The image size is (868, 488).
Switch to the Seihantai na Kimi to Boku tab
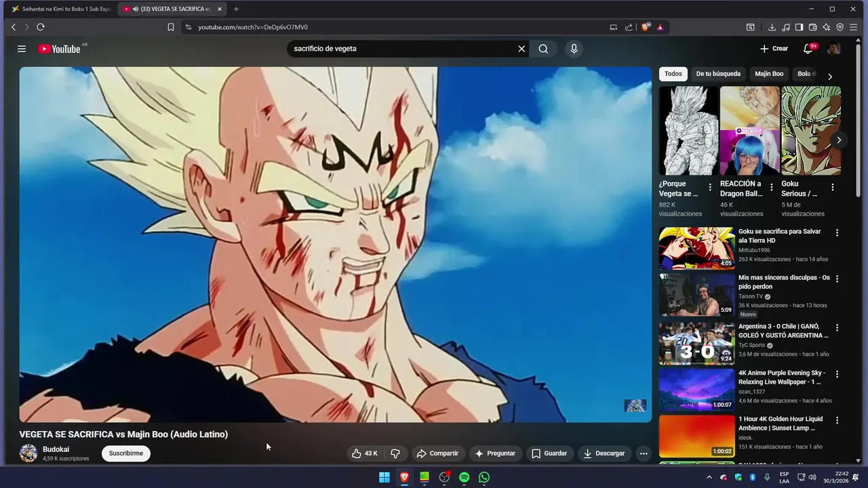click(x=61, y=9)
